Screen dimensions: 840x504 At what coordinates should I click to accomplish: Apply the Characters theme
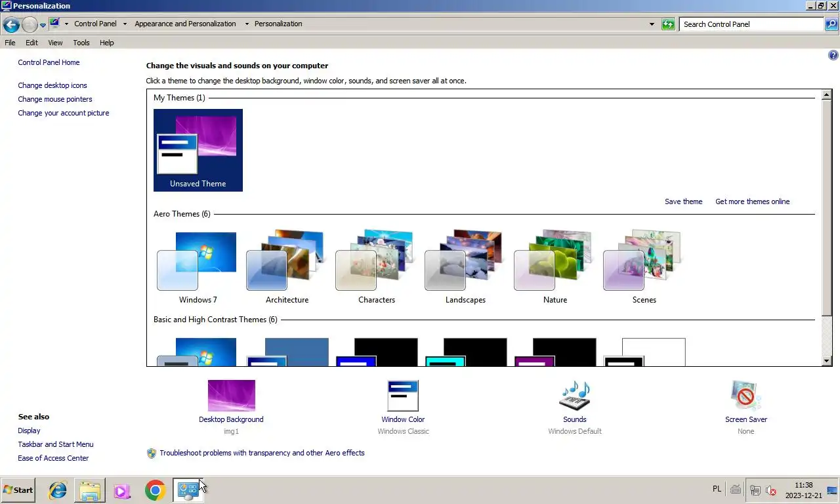[x=376, y=267]
